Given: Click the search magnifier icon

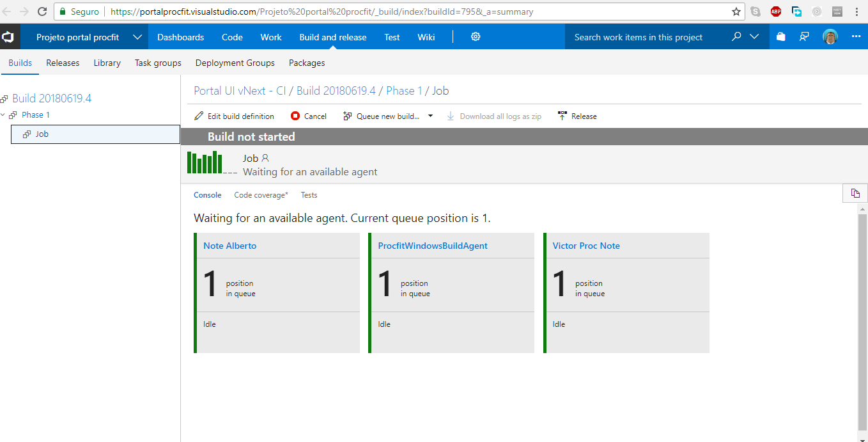Looking at the screenshot, I should point(736,36).
